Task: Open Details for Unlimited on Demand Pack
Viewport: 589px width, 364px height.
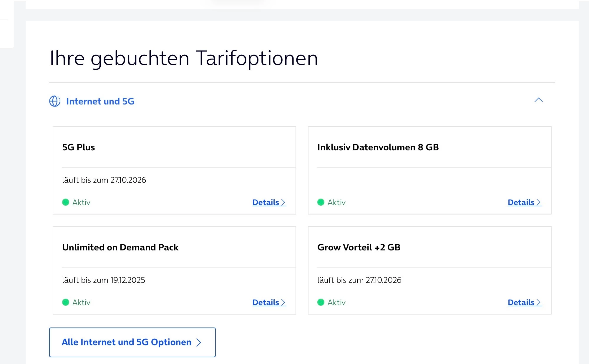Action: [x=266, y=302]
